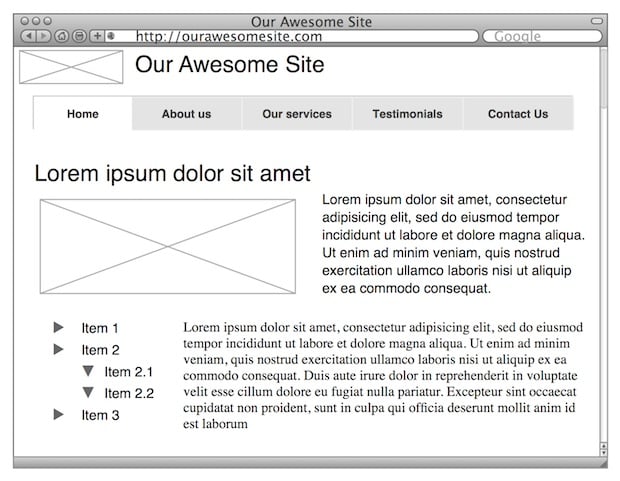Switch to the Our services tab

[x=297, y=114]
